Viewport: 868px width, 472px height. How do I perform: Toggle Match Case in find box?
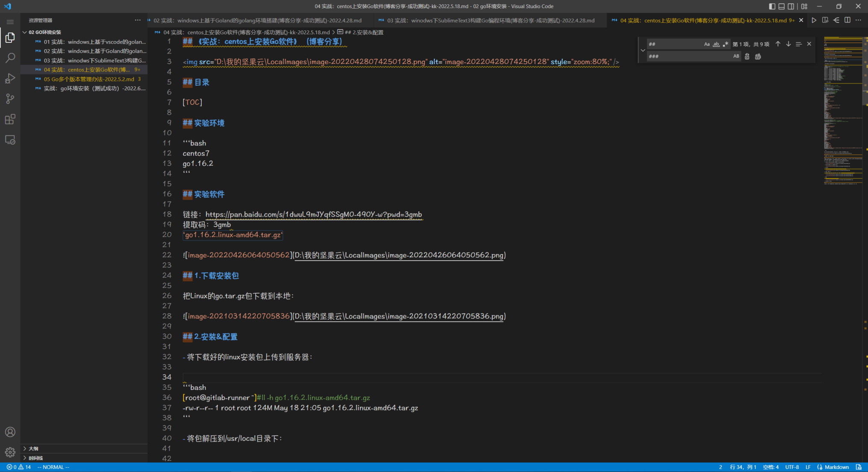coord(707,44)
